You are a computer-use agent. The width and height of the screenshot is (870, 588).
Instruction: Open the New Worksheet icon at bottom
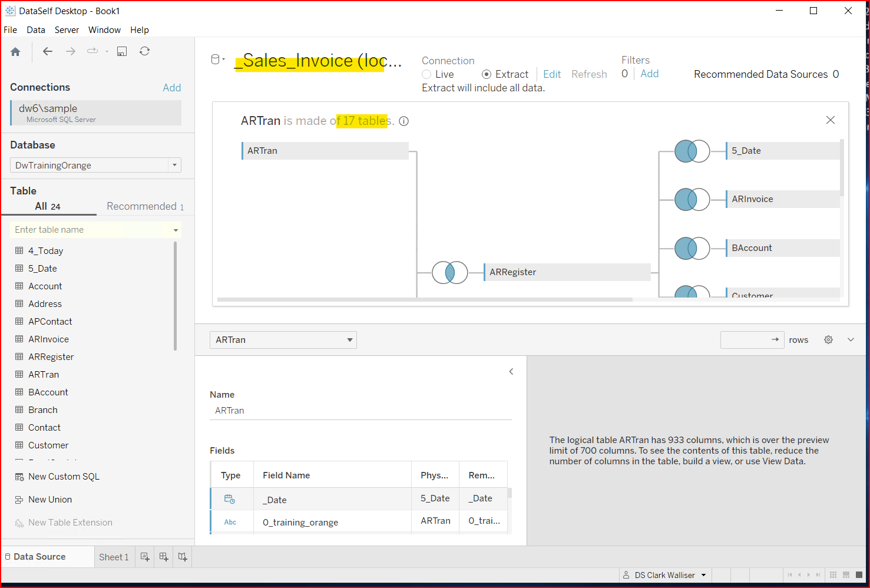tap(144, 556)
